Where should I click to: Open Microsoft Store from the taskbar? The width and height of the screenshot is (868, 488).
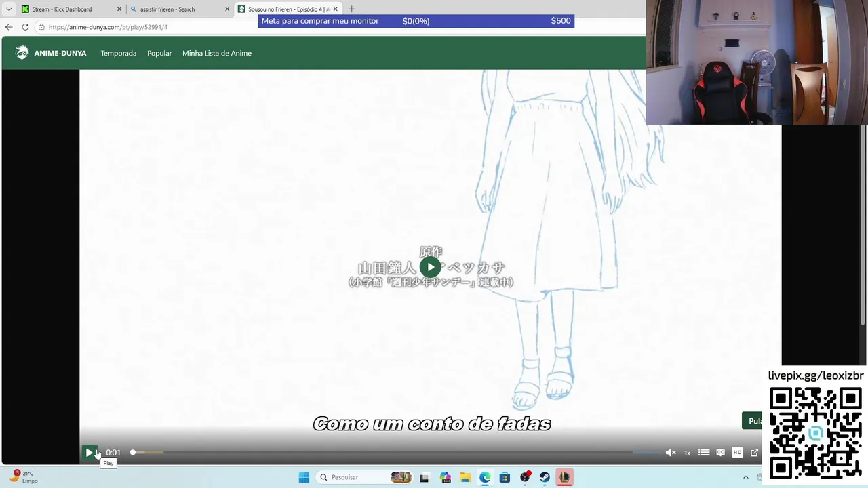point(505,477)
